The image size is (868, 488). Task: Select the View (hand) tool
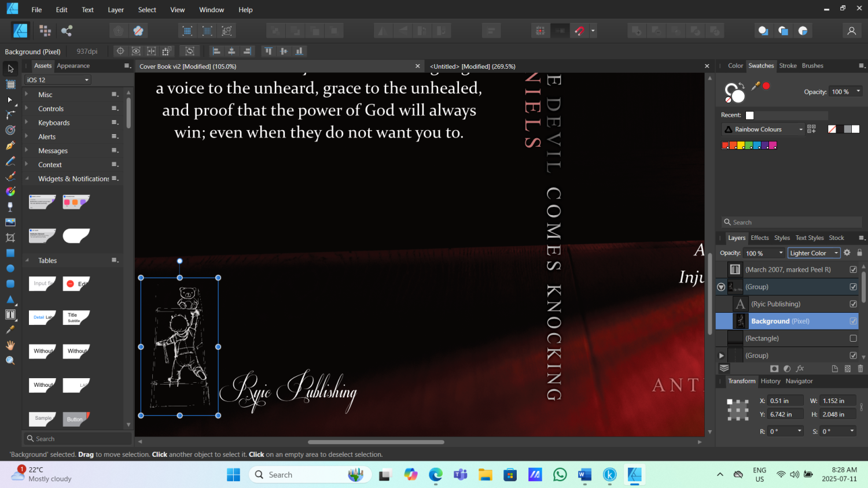(x=10, y=345)
